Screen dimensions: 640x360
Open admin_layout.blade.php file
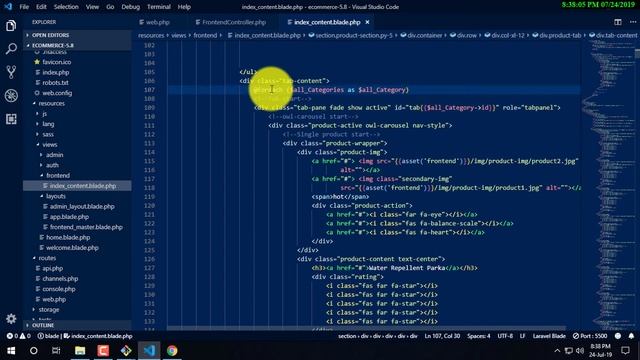(x=82, y=206)
